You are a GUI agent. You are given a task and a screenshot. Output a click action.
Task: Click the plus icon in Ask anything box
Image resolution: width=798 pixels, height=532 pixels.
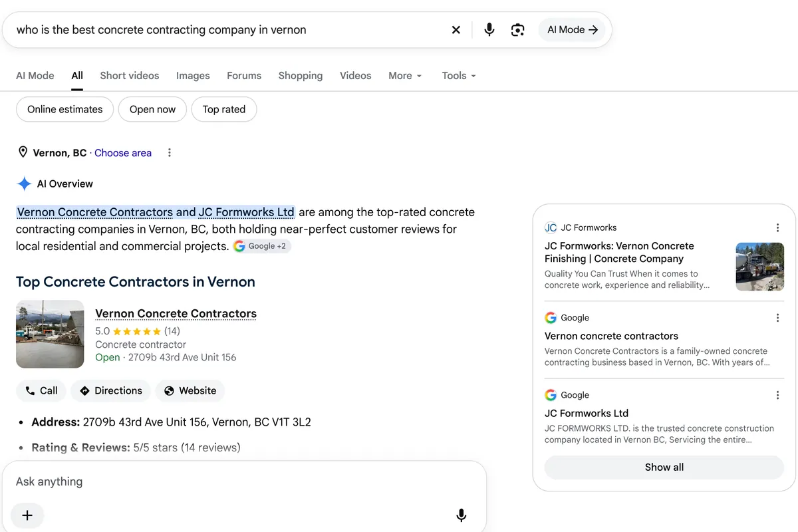point(27,515)
